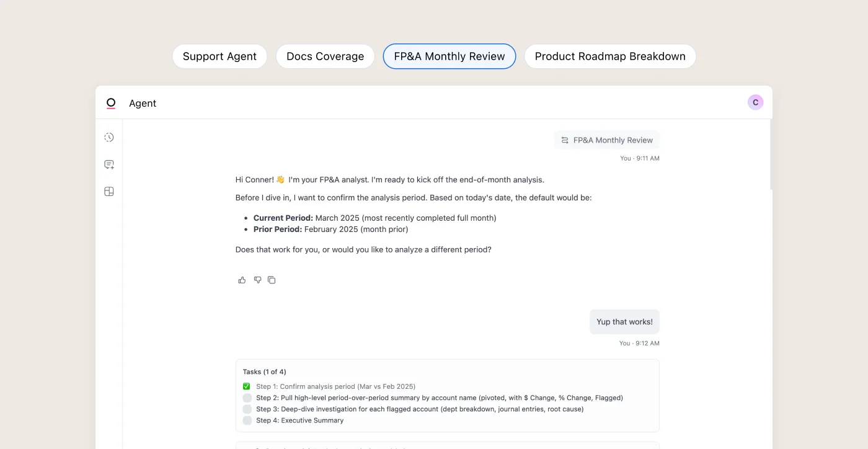Switch to Docs Coverage tab
The width and height of the screenshot is (868, 449).
coord(325,56)
